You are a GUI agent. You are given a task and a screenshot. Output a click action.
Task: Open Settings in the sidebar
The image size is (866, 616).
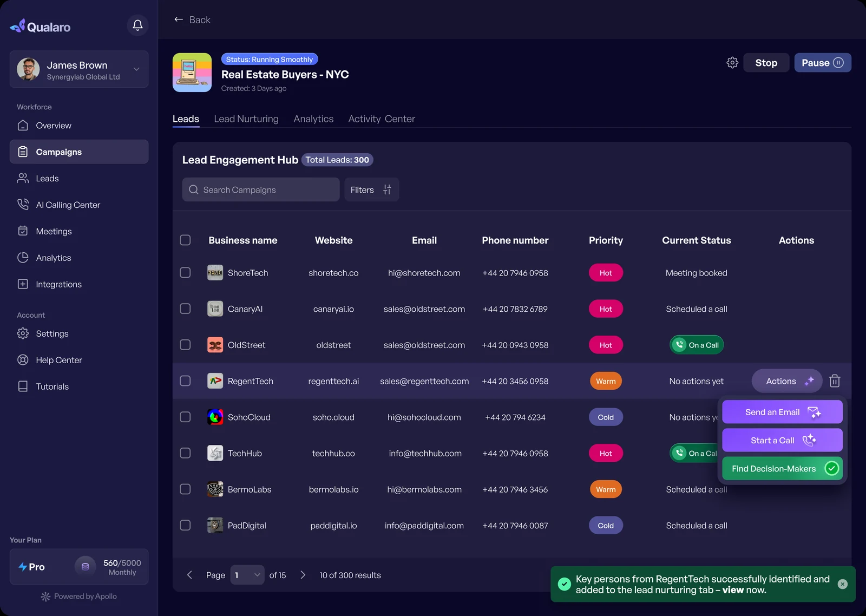(x=79, y=334)
